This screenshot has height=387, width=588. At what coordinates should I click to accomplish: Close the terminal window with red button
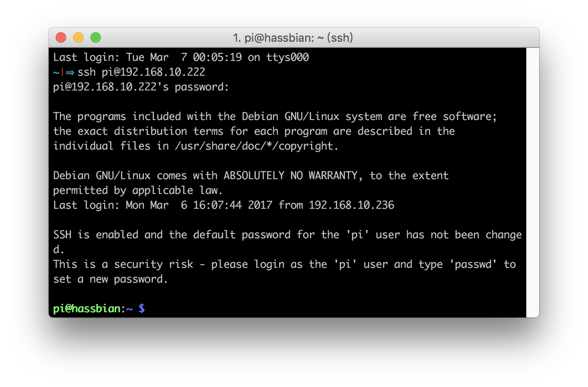pos(61,38)
